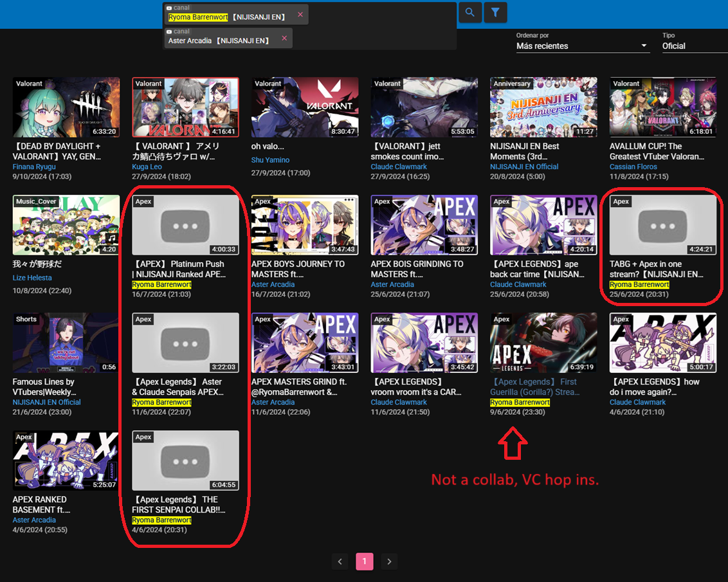The height and width of the screenshot is (582, 728).
Task: Click NIJISANJI EN Official under Best Moments
Action: 523,167
